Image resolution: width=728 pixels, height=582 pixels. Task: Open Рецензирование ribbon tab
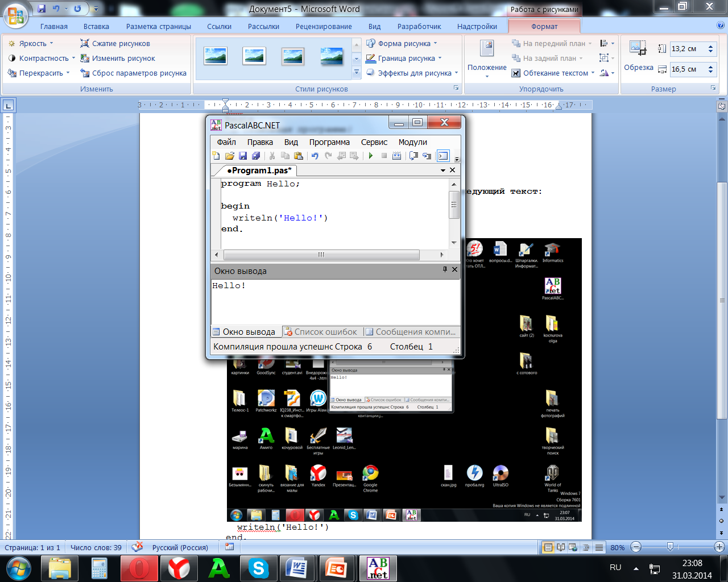(x=324, y=27)
